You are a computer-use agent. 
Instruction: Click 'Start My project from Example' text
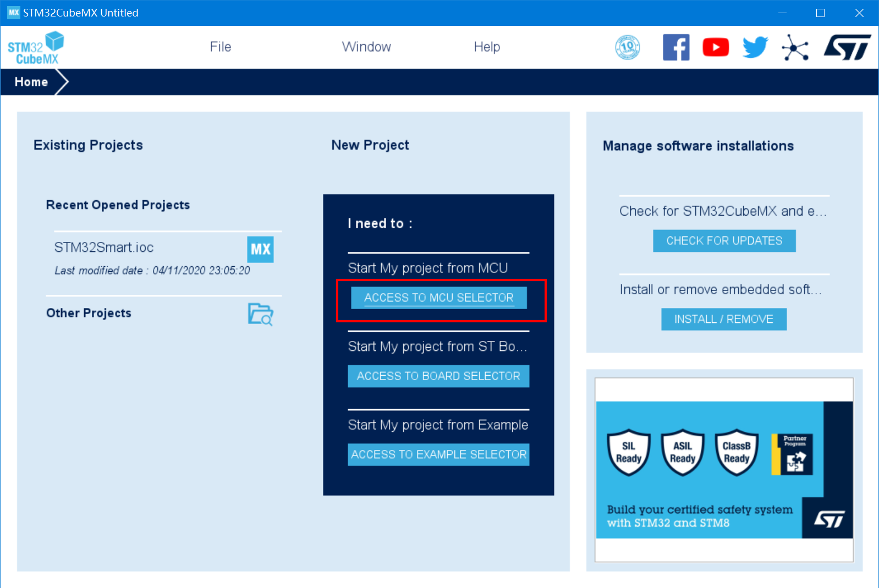point(438,425)
